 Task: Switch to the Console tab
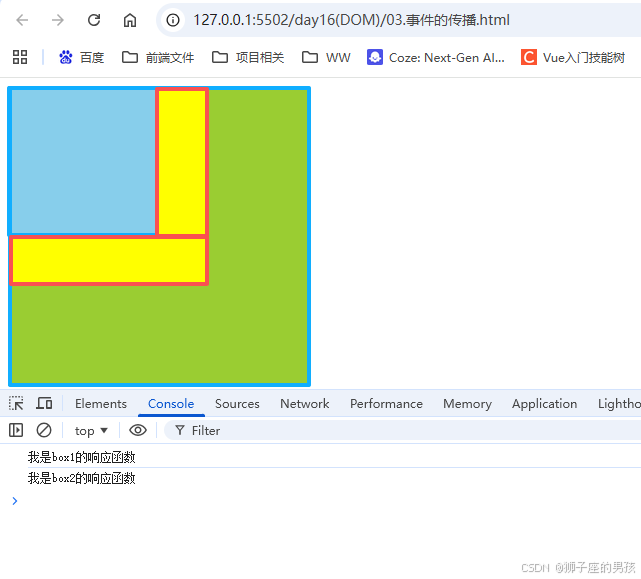171,404
